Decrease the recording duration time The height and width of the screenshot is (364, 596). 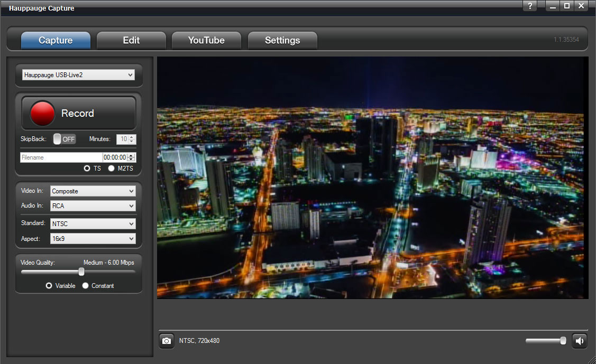tap(131, 160)
